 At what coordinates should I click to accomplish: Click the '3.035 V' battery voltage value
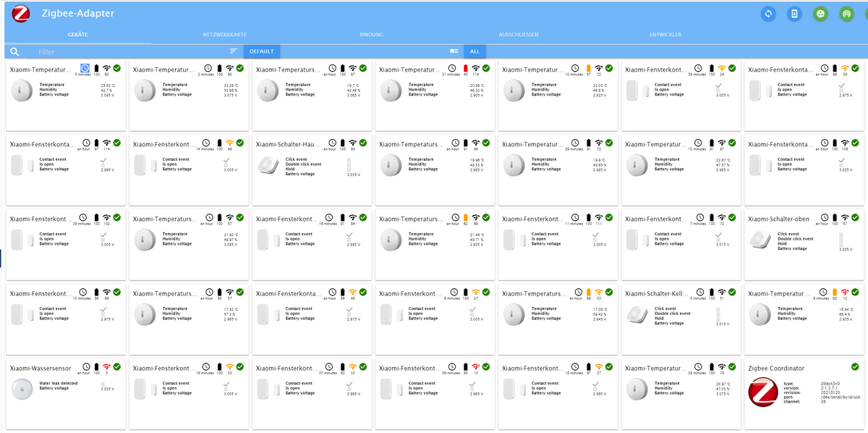click(353, 175)
